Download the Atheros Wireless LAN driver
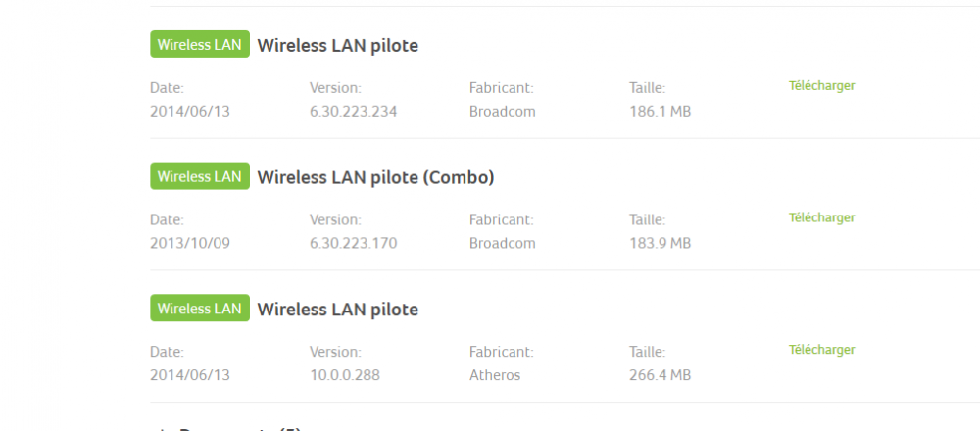This screenshot has width=980, height=431. pos(821,350)
